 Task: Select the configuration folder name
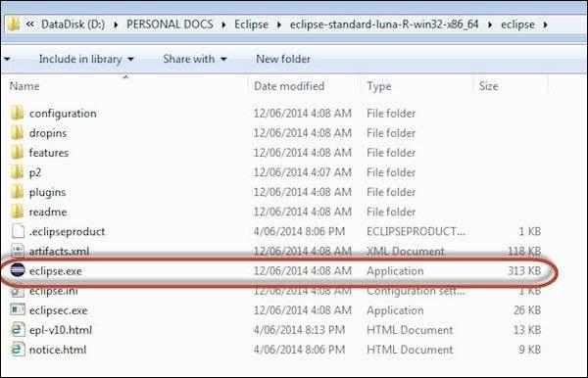[63, 114]
